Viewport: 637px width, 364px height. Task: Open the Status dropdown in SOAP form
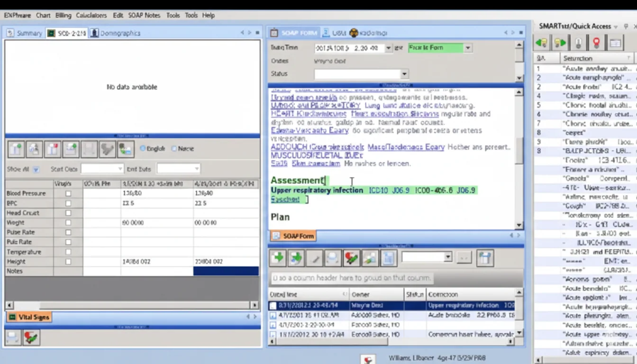click(x=404, y=73)
